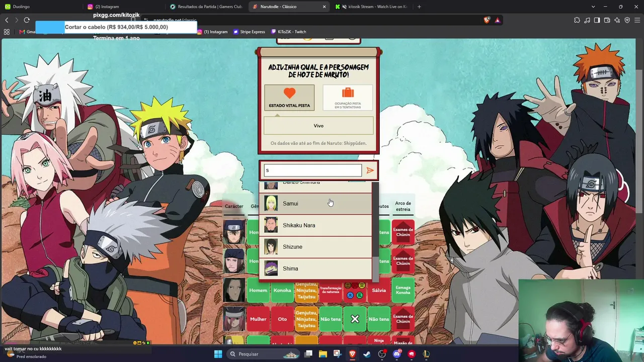Click the first guessed character portrait
644x362 pixels.
pyautogui.click(x=234, y=232)
